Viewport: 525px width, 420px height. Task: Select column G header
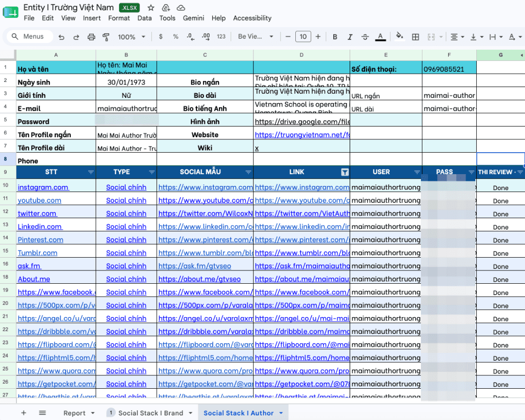pos(500,55)
